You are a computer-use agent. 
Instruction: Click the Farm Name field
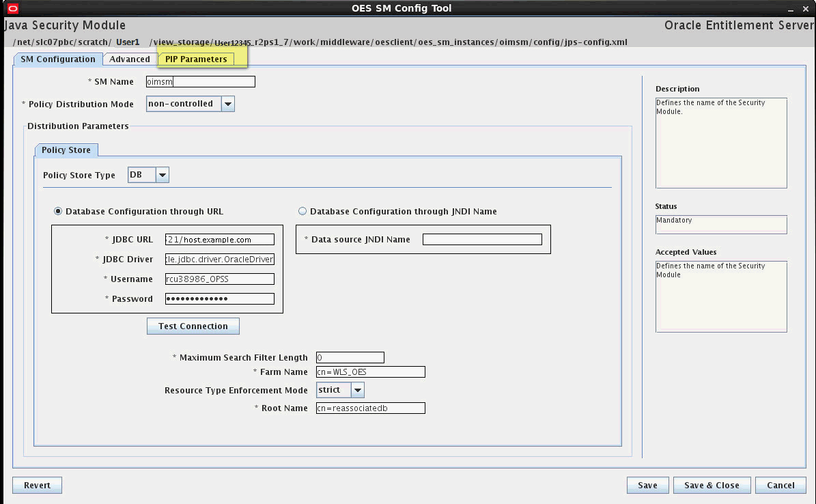(371, 372)
